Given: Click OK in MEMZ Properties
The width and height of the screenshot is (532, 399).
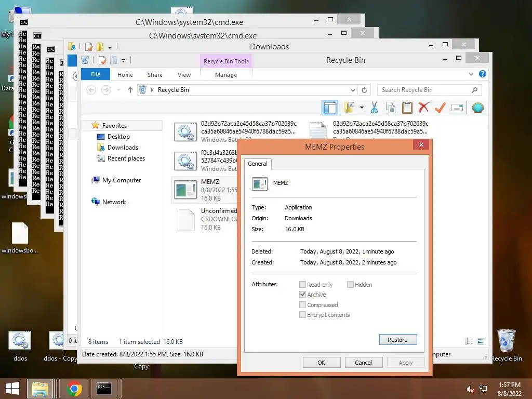Looking at the screenshot, I should (x=321, y=362).
